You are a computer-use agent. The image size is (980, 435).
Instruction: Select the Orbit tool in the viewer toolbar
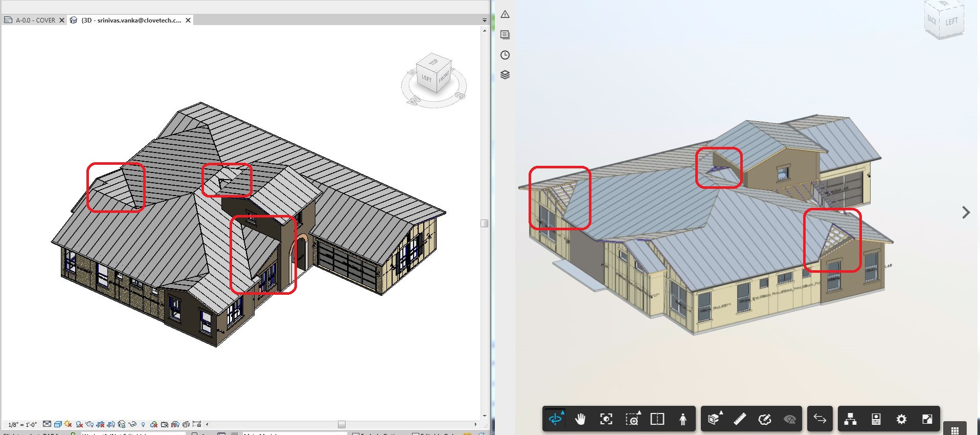coord(555,419)
